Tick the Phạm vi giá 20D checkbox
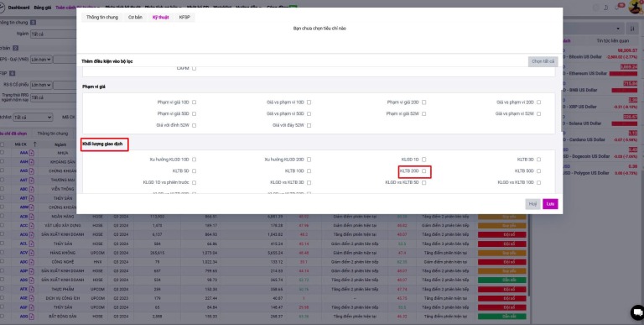 [x=423, y=102]
